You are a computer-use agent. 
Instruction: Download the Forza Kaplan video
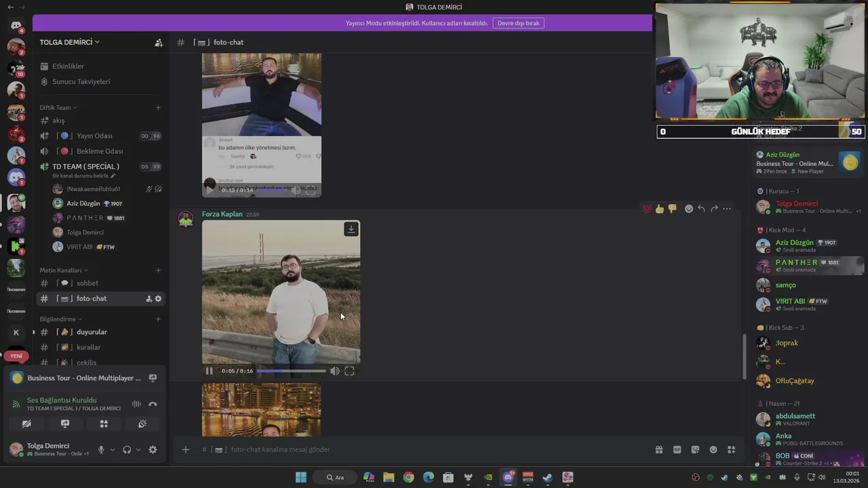pos(351,229)
